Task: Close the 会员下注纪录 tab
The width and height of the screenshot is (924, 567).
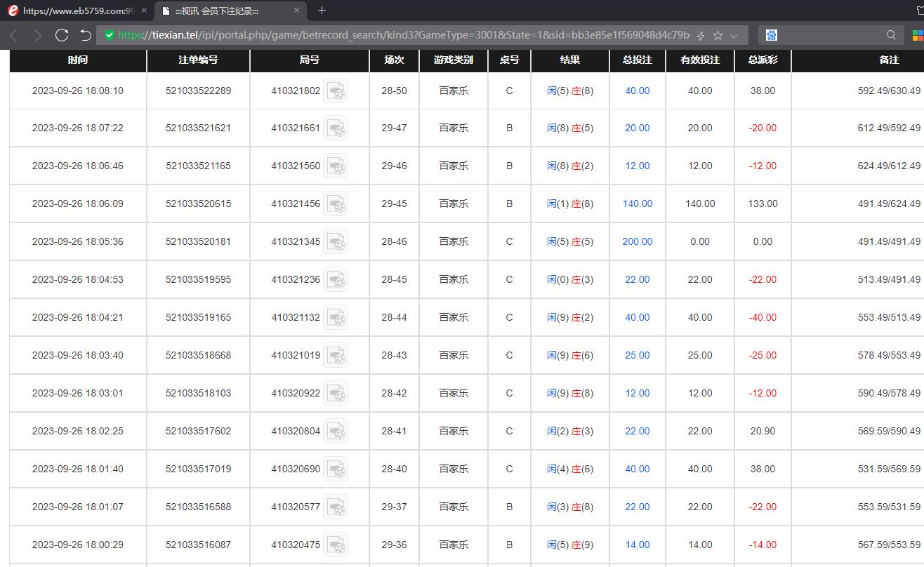Action: coord(296,11)
